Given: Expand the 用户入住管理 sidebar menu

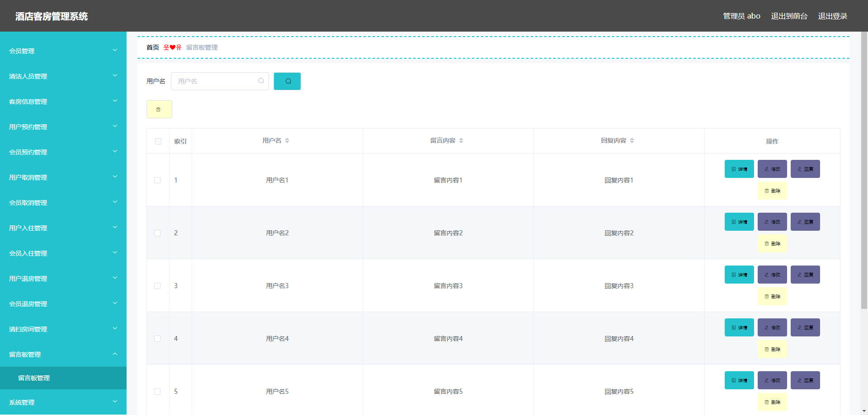Looking at the screenshot, I should 63,228.
